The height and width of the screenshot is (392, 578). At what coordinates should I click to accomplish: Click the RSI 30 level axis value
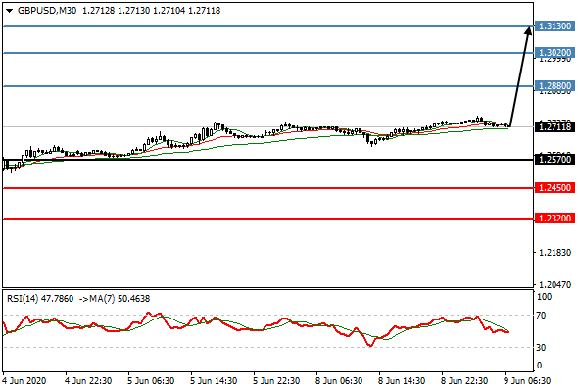[x=541, y=348]
